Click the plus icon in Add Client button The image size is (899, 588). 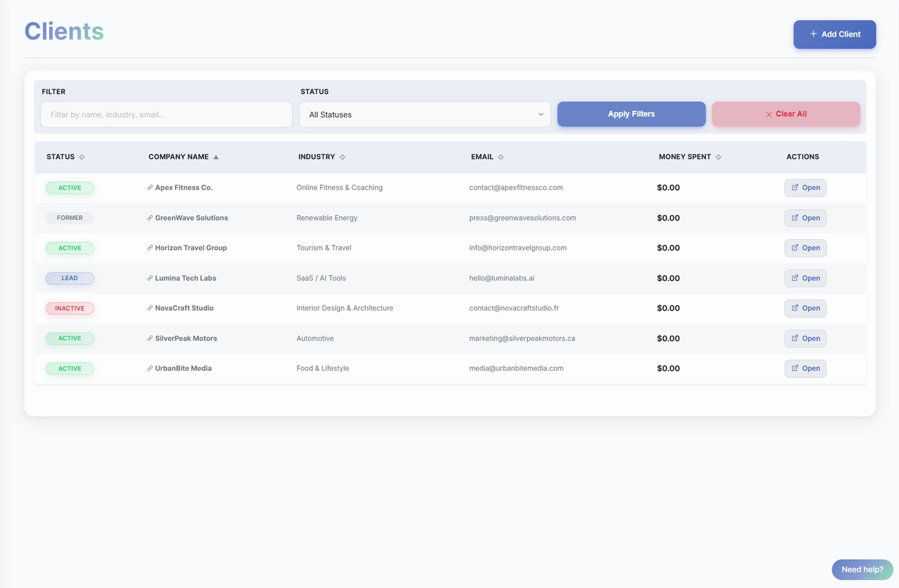coord(813,33)
